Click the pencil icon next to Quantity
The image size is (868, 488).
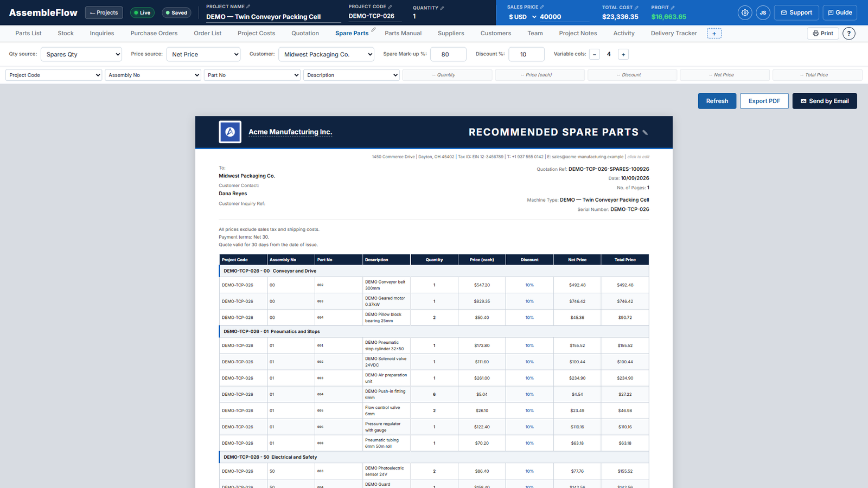click(x=442, y=8)
